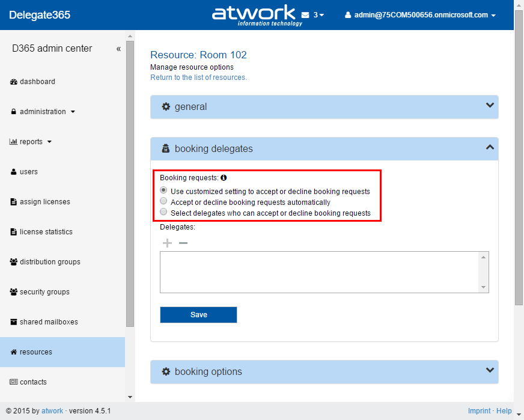Click the shared mailboxes archive icon
This screenshot has height=420, width=524.
click(x=13, y=322)
